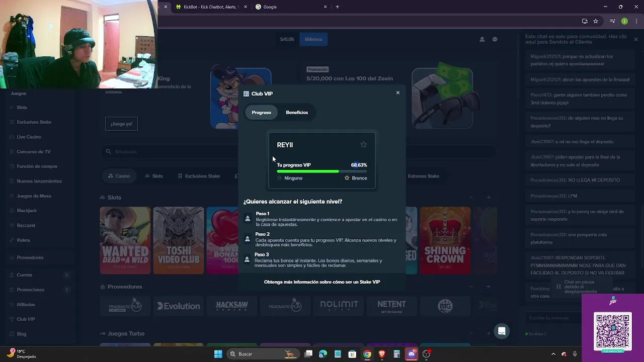Open the browser media control icon
The image size is (644, 362).
612,21
